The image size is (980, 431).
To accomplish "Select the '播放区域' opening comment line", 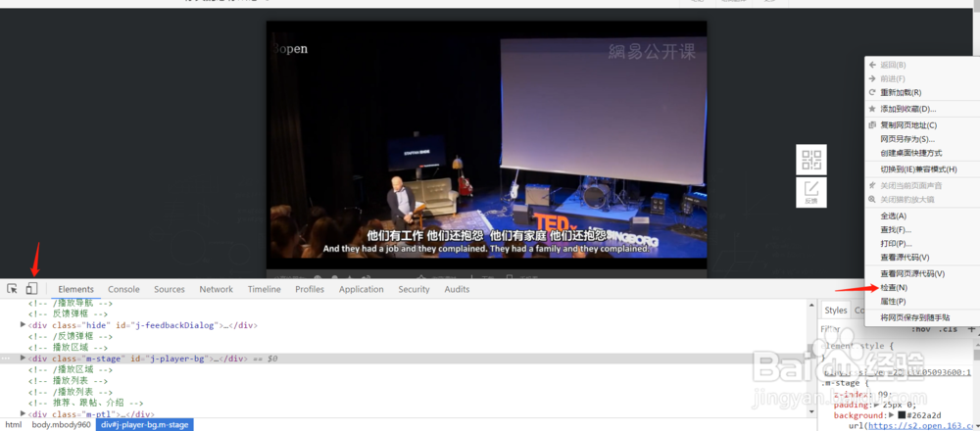I will click(x=70, y=348).
